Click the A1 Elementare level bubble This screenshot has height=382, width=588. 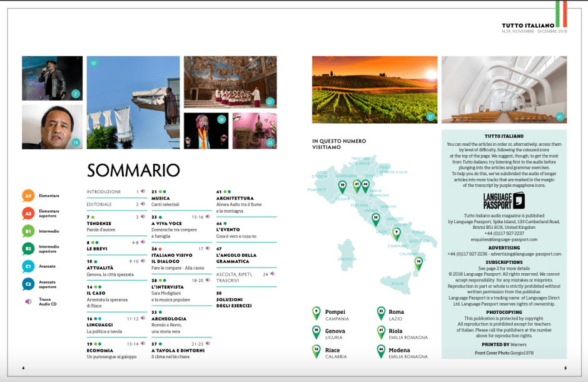tap(28, 196)
